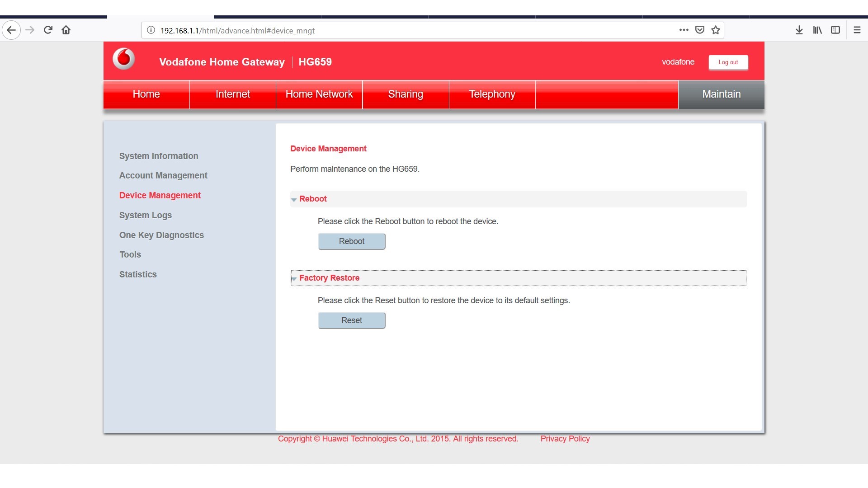
Task: Open the library bookshelf icon
Action: point(817,30)
